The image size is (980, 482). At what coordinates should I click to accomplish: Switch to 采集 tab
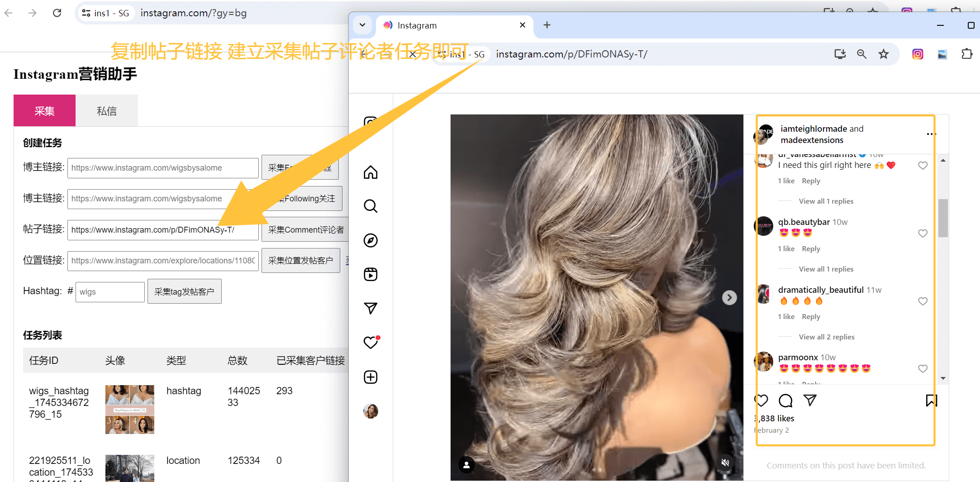44,110
